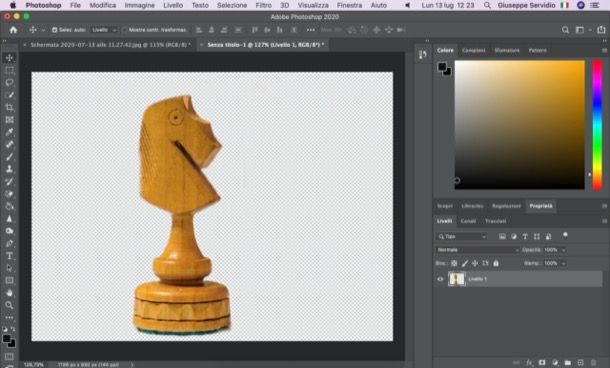Switch to the Canali tab
Screen dimensions: 610x368
coord(468,221)
